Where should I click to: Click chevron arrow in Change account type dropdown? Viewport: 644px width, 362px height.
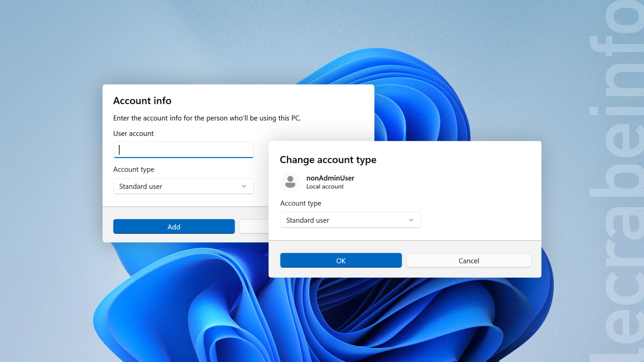pyautogui.click(x=411, y=220)
